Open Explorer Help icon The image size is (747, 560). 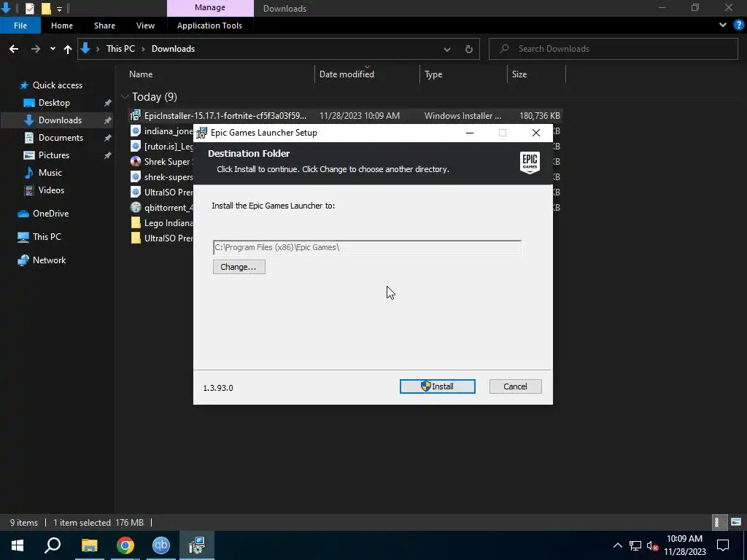point(739,25)
